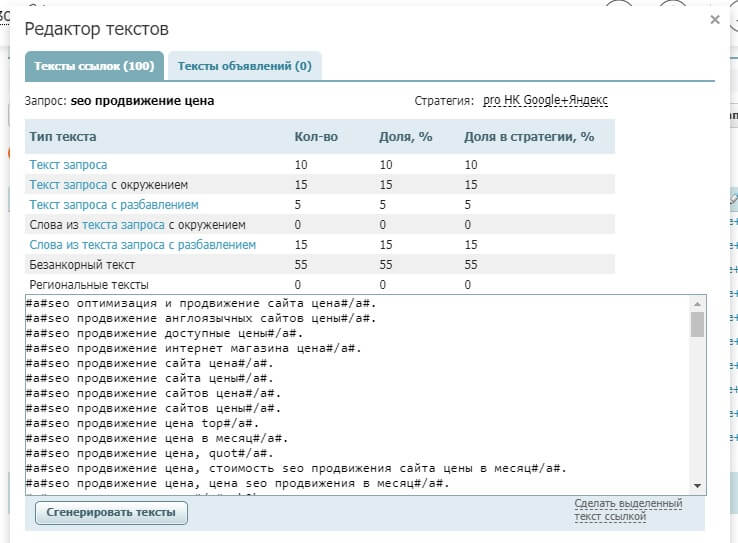Click line 'seo оптимизация и продвижение сайта цена'
Image resolution: width=738 pixels, height=543 pixels.
201,303
